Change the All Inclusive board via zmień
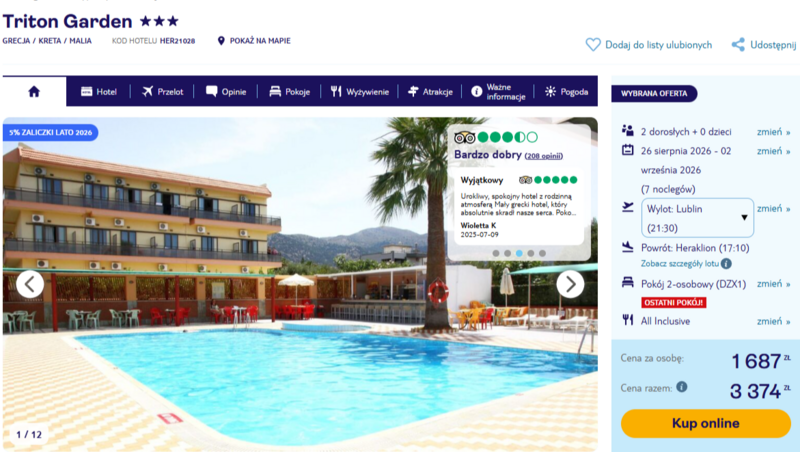The width and height of the screenshot is (800, 452). [773, 321]
